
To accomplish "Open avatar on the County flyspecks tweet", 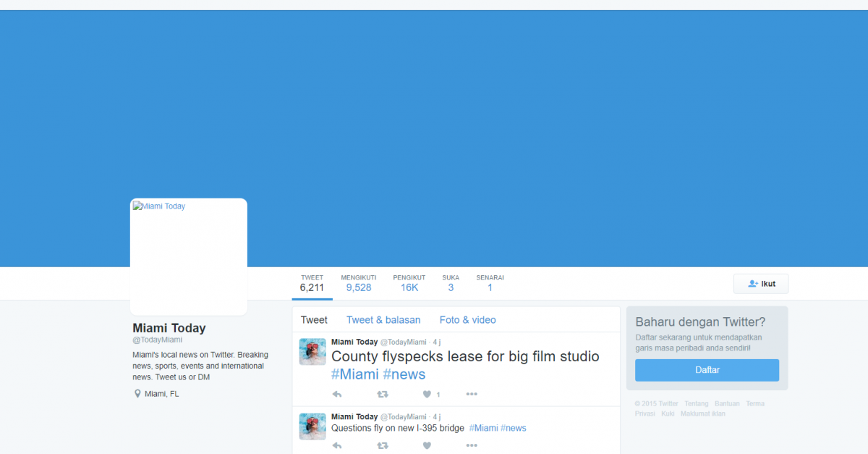I will pos(312,351).
